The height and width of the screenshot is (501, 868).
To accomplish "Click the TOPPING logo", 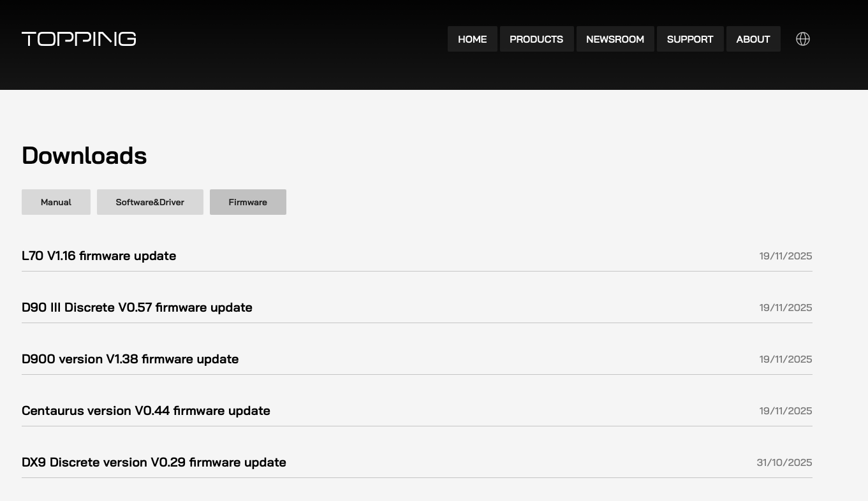I will [x=79, y=39].
